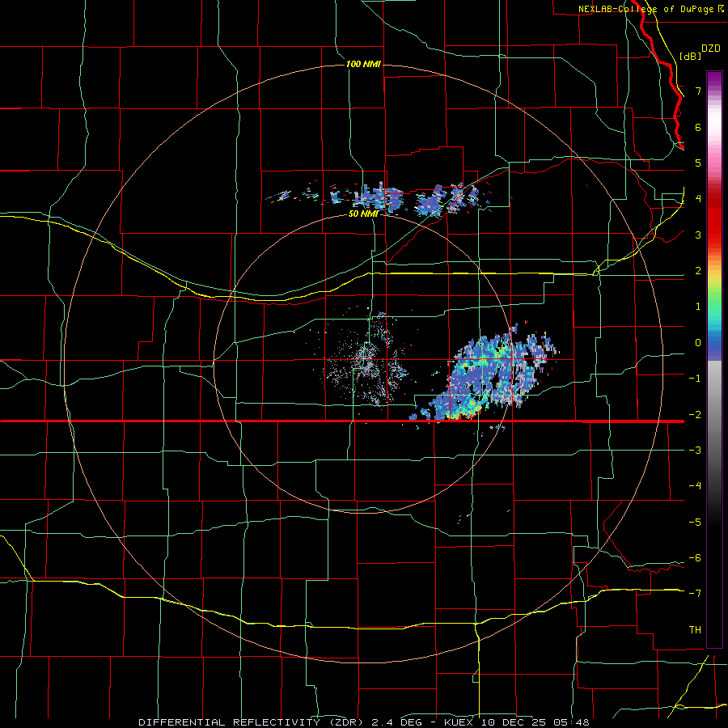Click the legend value 3

click(x=698, y=235)
